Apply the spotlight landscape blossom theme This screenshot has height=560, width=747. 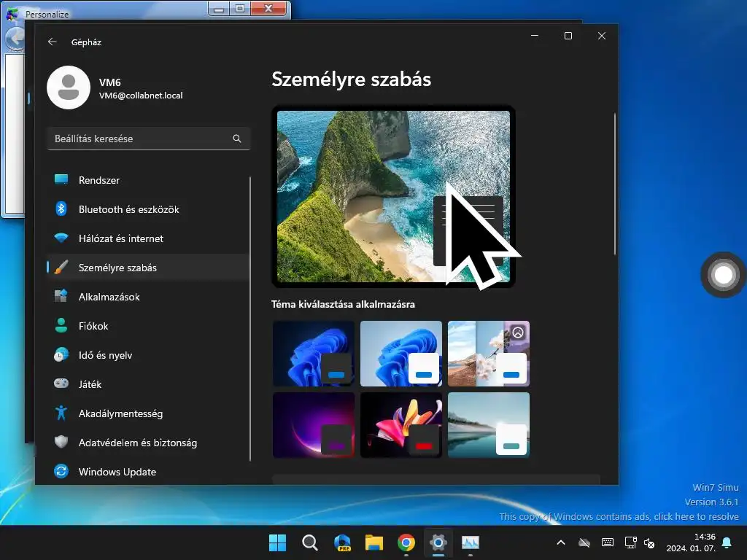coord(488,354)
